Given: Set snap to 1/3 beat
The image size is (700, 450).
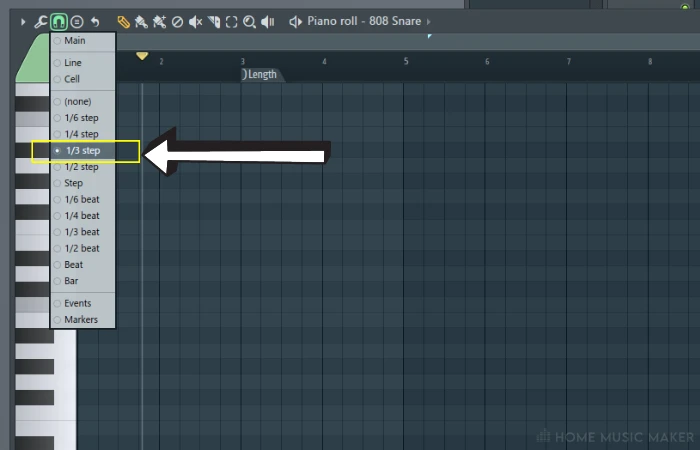Looking at the screenshot, I should pyautogui.click(x=83, y=232).
